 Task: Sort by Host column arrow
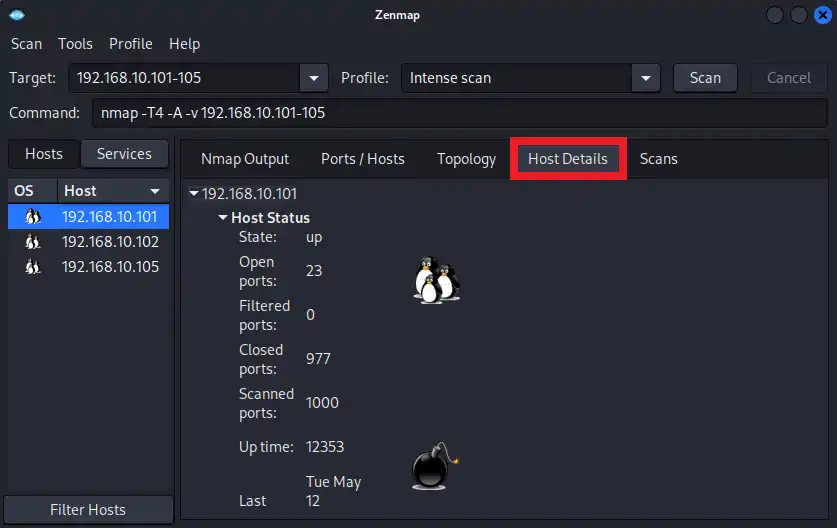click(x=155, y=191)
